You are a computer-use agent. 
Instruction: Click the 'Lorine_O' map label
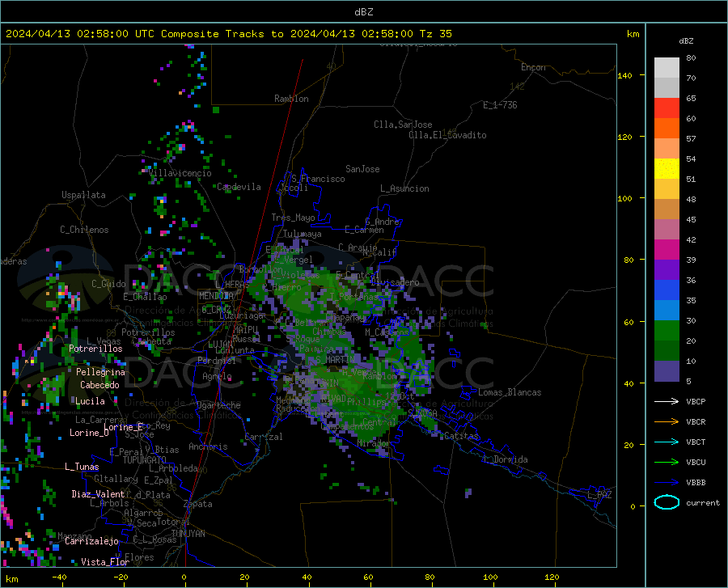[89, 433]
